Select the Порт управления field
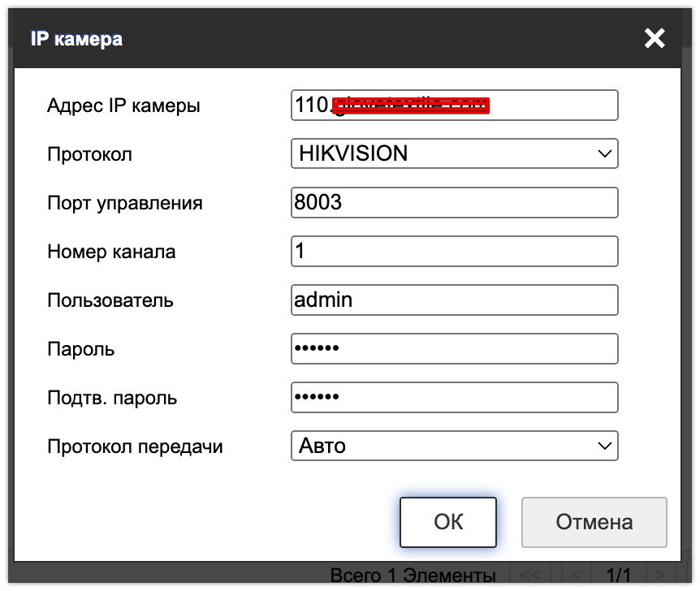Image resolution: width=700 pixels, height=591 pixels. pos(454,202)
